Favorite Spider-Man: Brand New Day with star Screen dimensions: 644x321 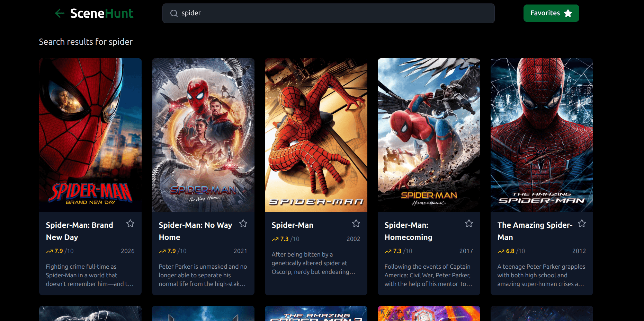click(x=130, y=224)
